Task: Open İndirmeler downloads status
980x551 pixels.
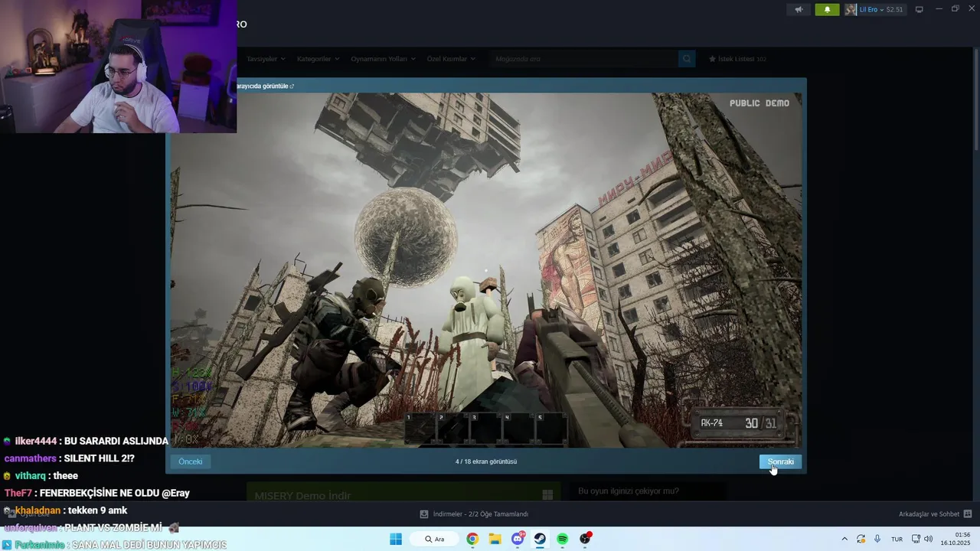Action: tap(481, 514)
